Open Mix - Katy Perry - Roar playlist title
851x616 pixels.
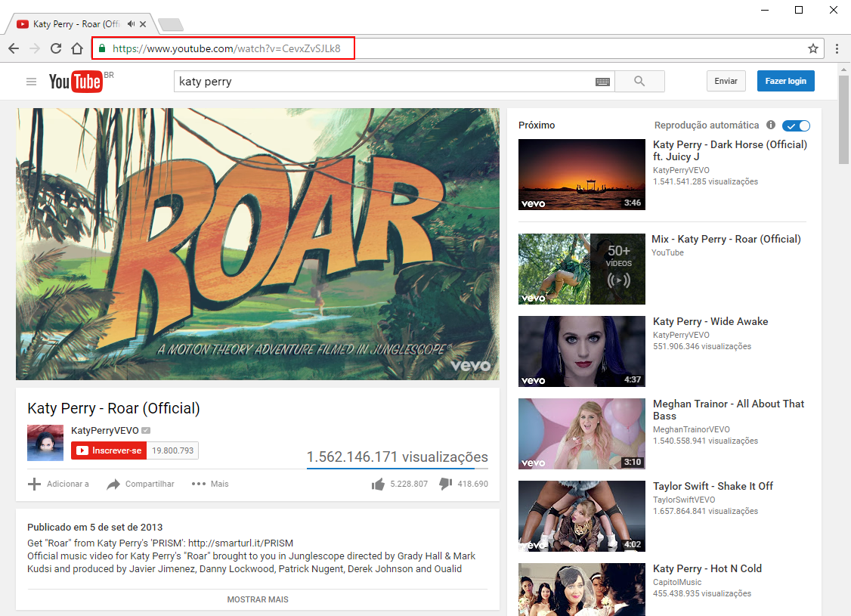pos(726,239)
